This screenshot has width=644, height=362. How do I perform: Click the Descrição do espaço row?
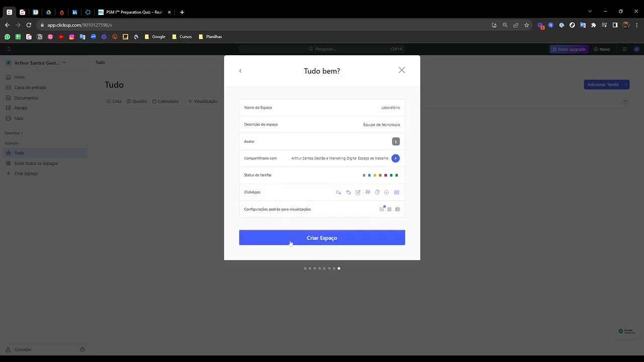tap(322, 125)
